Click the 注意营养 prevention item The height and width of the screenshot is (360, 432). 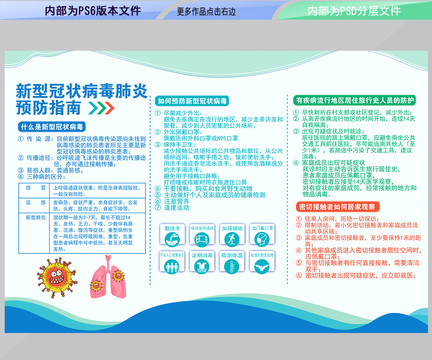(172, 201)
